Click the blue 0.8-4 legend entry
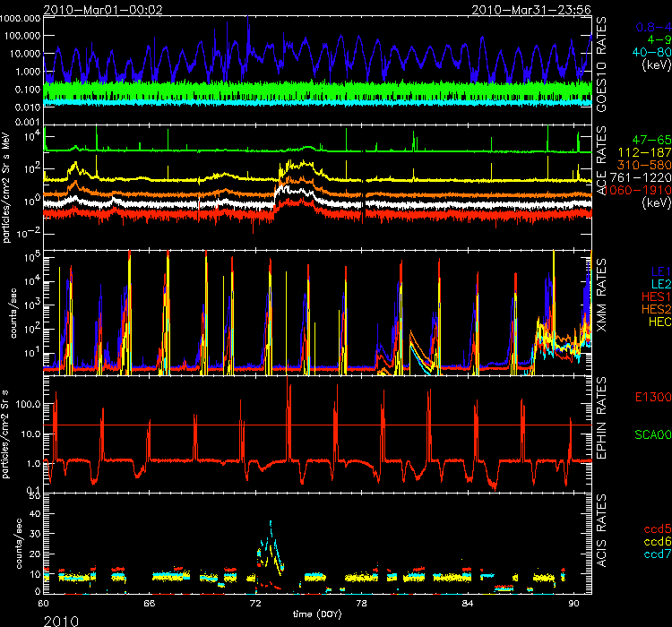Screen dimensions: 672x627 click(x=653, y=28)
